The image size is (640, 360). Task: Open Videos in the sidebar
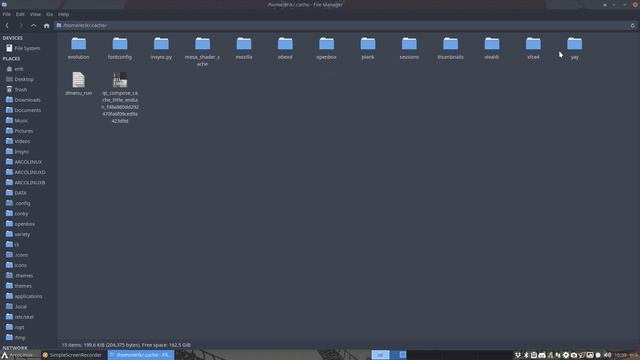(x=22, y=141)
